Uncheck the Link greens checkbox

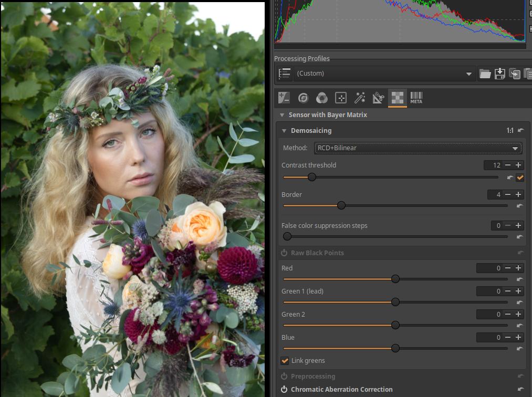285,361
